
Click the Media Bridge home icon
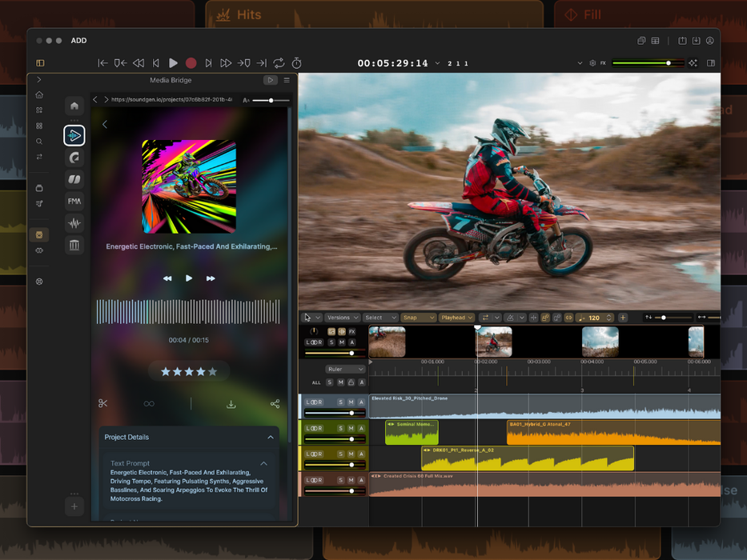[x=74, y=106]
